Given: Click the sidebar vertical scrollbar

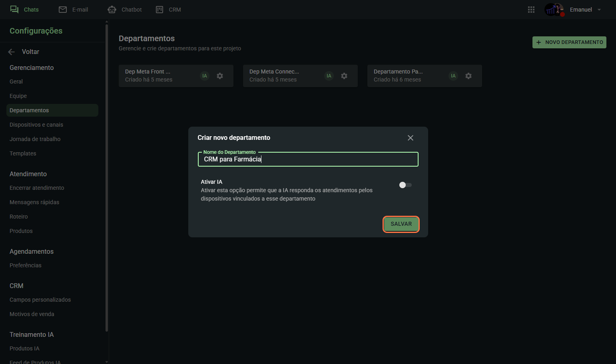Looking at the screenshot, I should [107, 176].
